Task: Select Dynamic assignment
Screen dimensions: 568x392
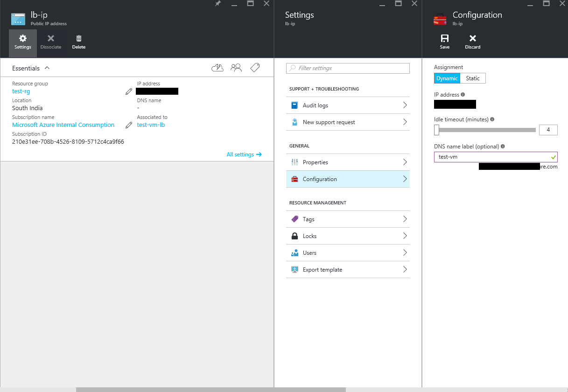Action: (447, 78)
